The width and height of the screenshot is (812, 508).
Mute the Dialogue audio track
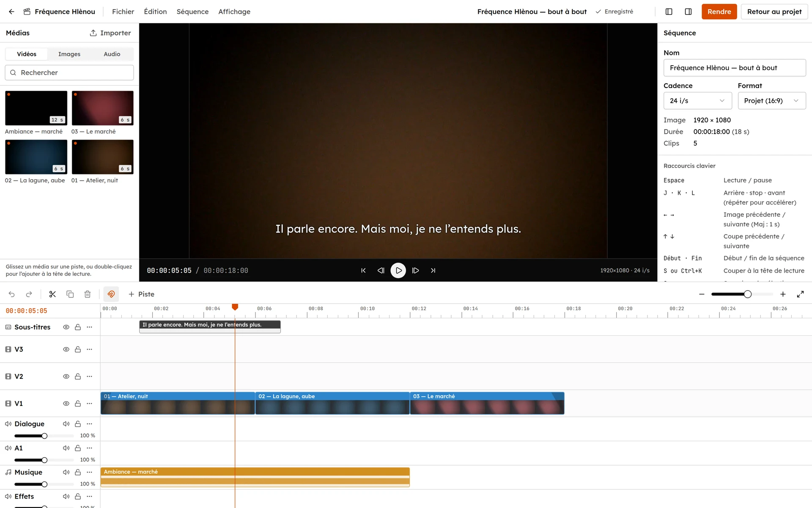click(66, 424)
